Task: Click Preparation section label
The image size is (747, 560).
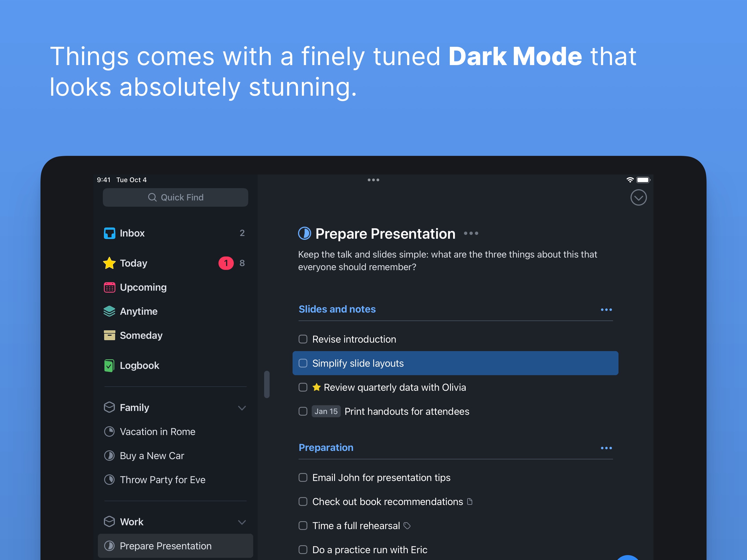Action: pyautogui.click(x=327, y=448)
